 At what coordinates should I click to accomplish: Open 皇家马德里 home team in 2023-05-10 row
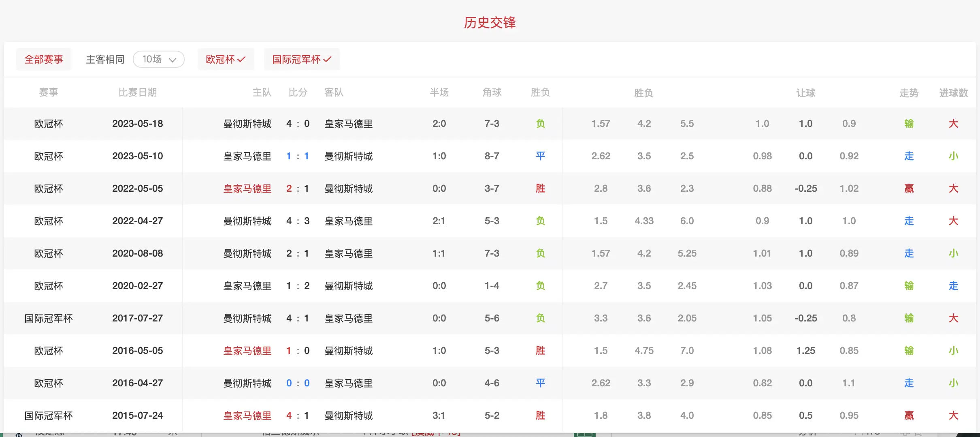pos(247,156)
